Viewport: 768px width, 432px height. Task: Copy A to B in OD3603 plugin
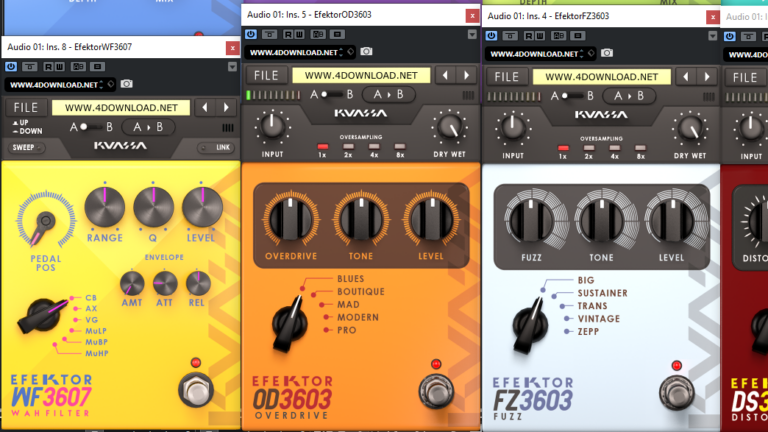pos(388,95)
